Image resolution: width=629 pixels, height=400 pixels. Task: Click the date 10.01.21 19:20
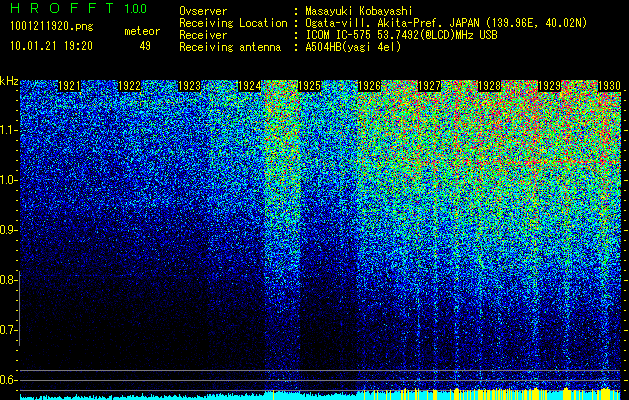tap(52, 46)
